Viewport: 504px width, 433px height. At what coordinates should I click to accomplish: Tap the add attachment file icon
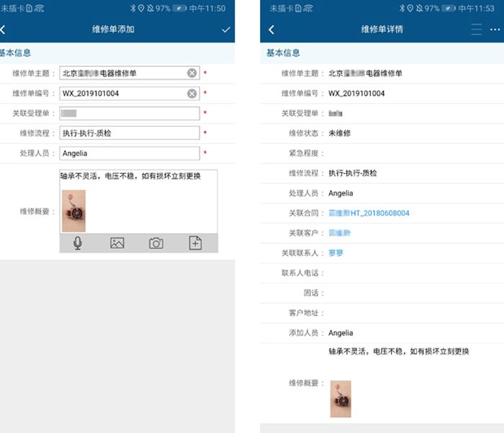(x=195, y=243)
